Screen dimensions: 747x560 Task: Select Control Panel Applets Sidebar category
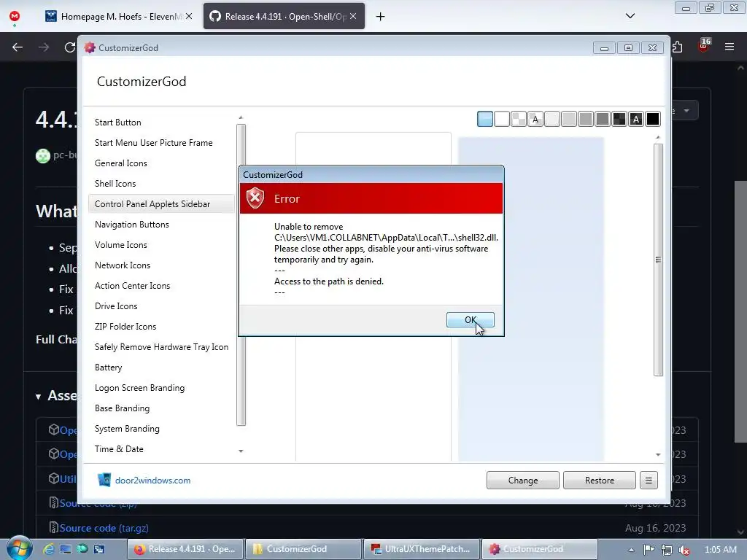161,204
